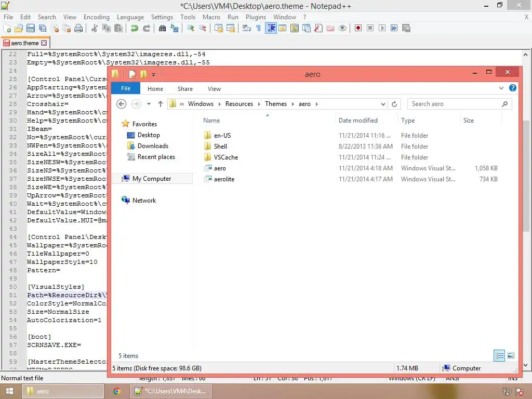Zoom out using magnifier minus icon
This screenshot has height=399, width=532.
pyautogui.click(x=203, y=28)
